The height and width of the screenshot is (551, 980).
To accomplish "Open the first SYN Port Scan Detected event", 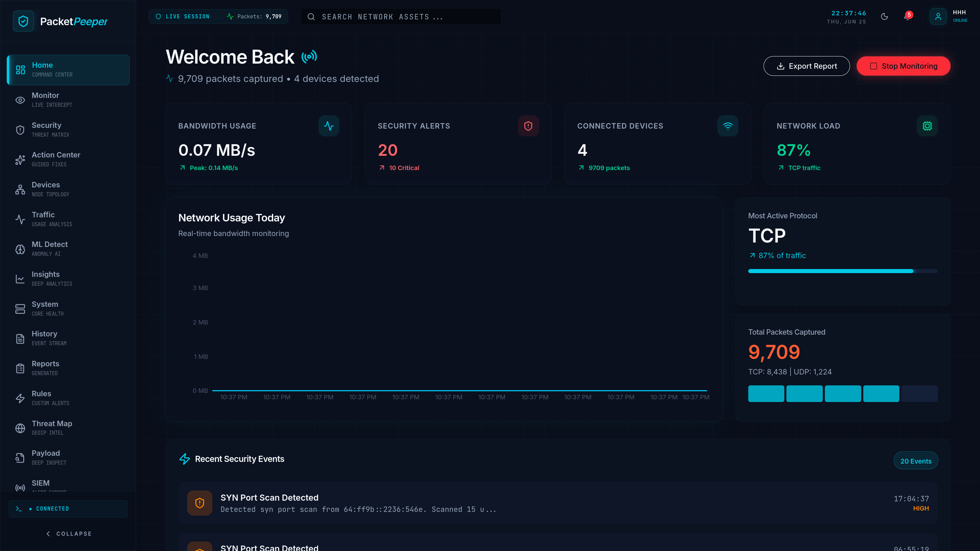I will tap(558, 503).
